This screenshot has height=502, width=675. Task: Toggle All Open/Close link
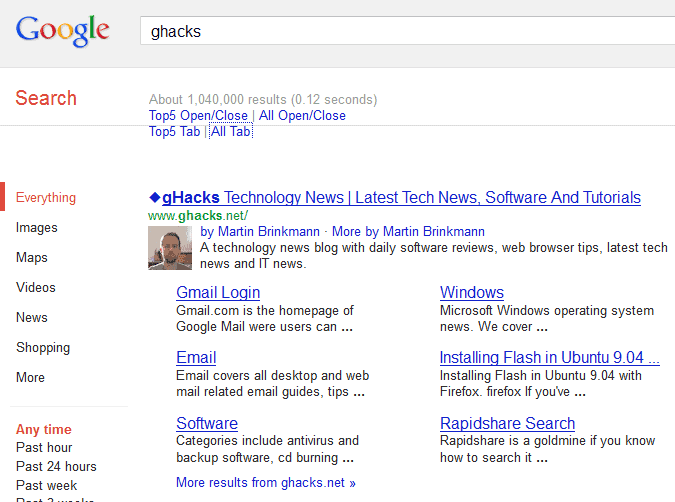[302, 115]
